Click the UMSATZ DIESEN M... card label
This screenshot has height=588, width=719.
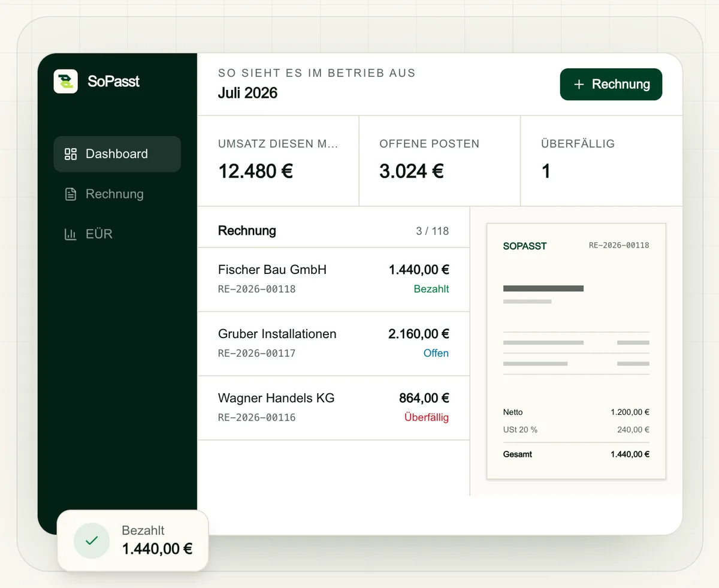pyautogui.click(x=278, y=144)
